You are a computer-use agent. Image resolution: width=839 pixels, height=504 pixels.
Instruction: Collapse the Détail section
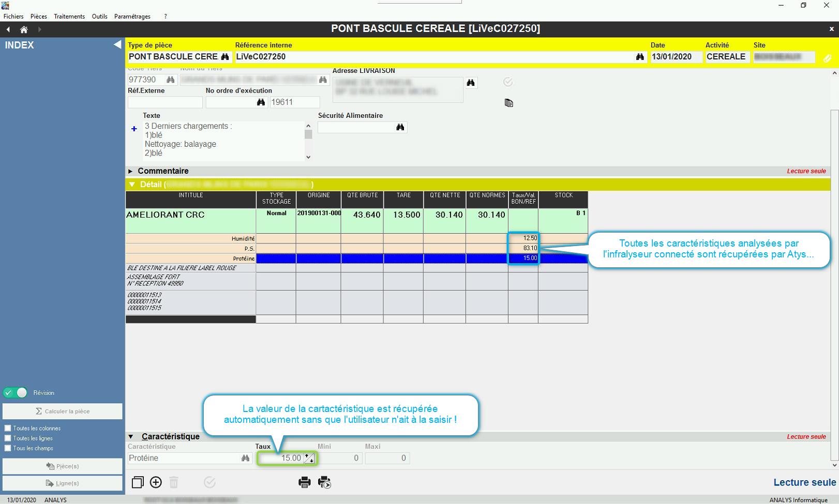[x=132, y=185]
